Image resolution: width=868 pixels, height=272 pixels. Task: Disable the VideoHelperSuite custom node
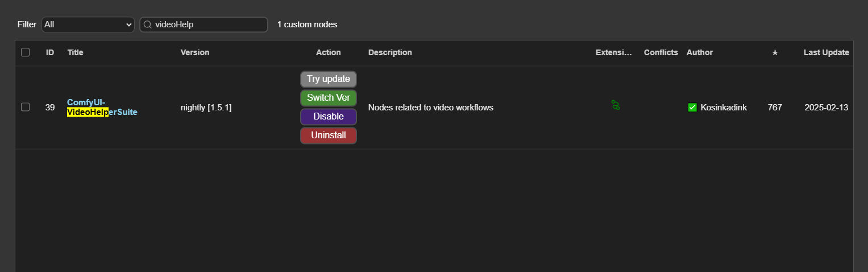328,116
